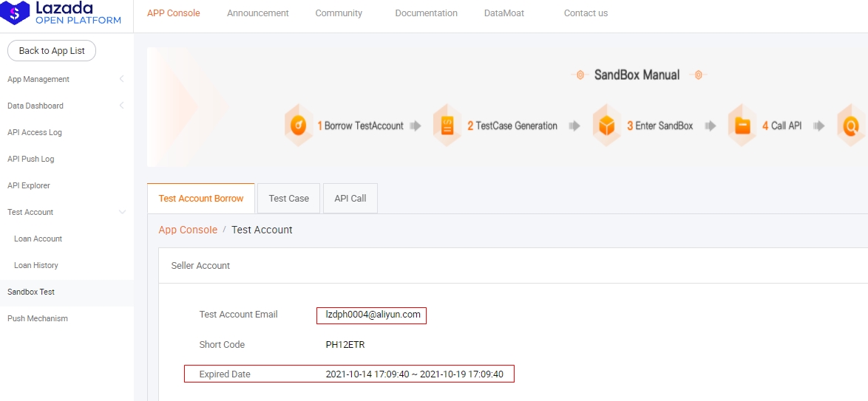868x401 pixels.
Task: Open API Explorer from the sidebar
Action: (x=29, y=185)
